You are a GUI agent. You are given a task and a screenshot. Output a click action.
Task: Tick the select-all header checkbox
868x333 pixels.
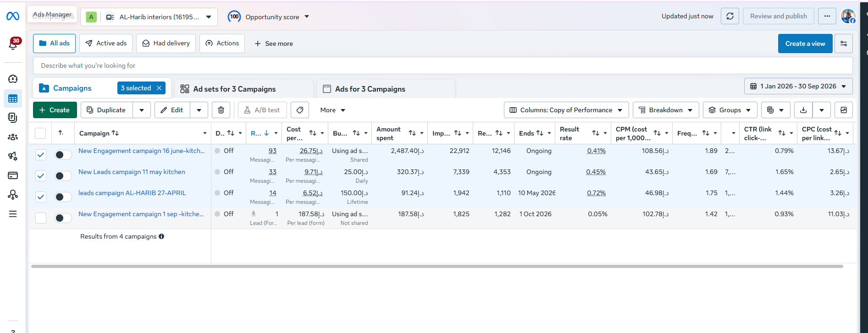pyautogui.click(x=40, y=133)
